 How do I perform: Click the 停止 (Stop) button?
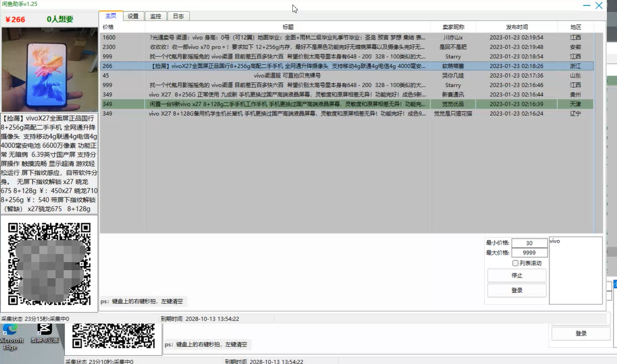coord(516,275)
